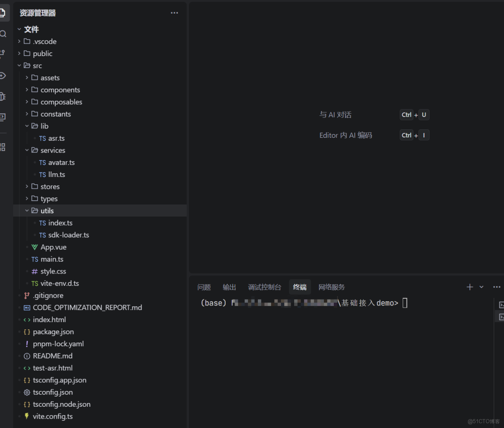Viewport: 504px width, 428px height.
Task: Collapse the 文件 root section
Action: pos(19,29)
